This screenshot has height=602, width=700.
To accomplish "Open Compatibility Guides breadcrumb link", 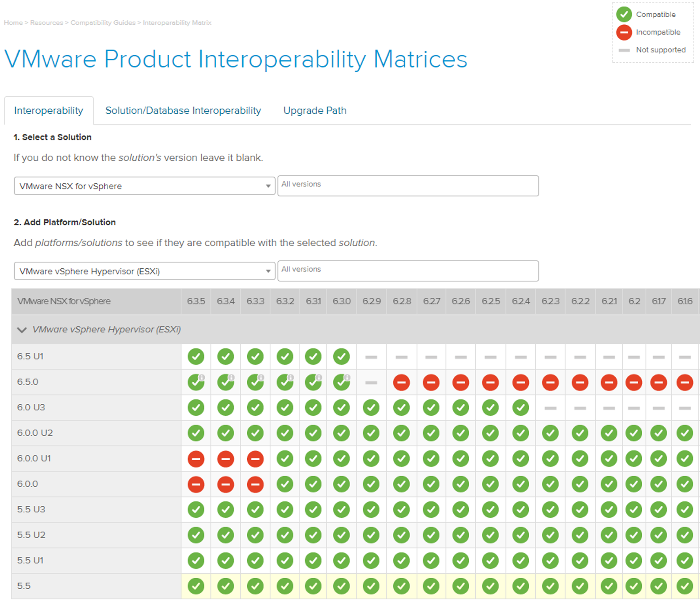I will 103,23.
